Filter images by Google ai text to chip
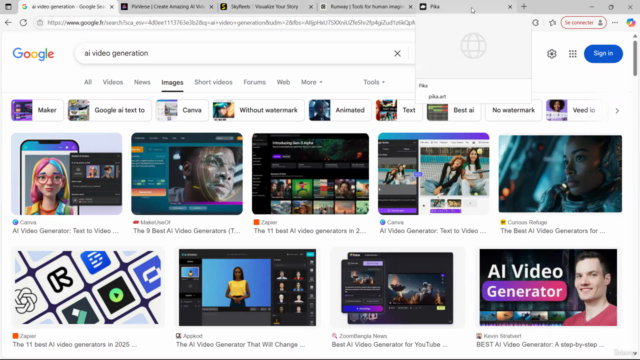The height and width of the screenshot is (360, 640). 109,110
